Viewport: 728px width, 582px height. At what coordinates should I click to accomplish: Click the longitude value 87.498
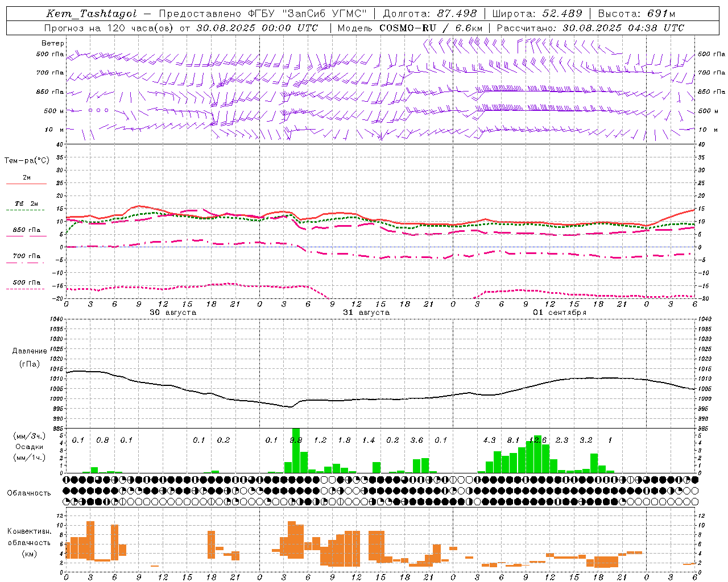[x=457, y=14]
